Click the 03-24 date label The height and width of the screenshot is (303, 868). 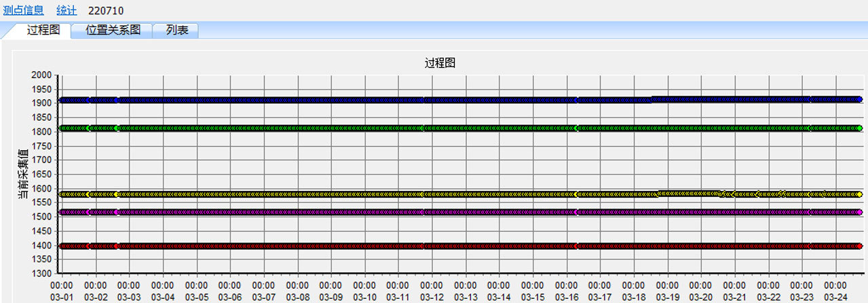point(835,297)
